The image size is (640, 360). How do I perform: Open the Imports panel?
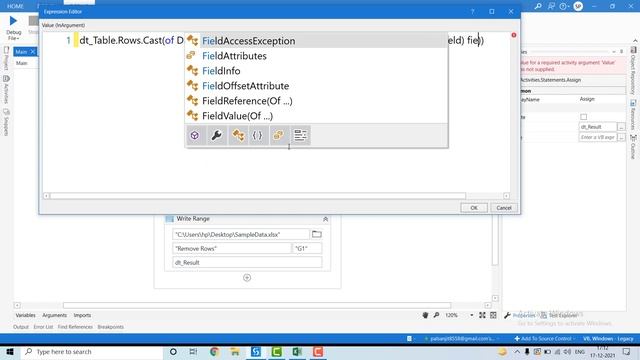82,315
